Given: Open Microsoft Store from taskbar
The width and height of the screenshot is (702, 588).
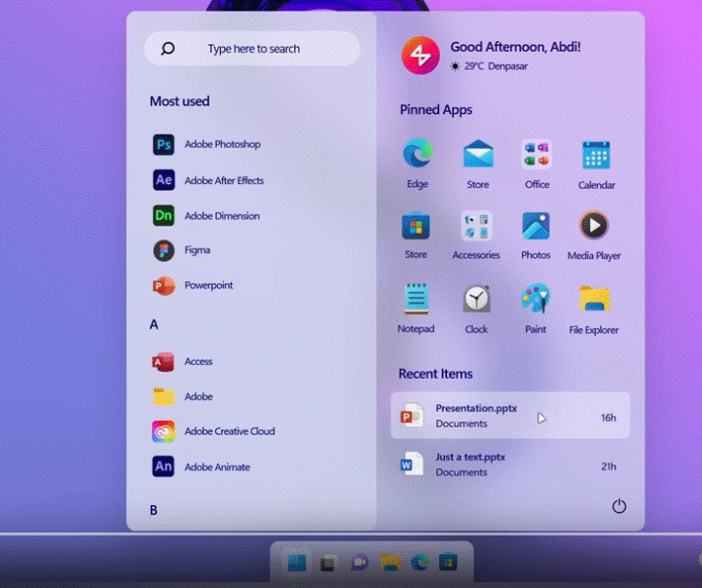Looking at the screenshot, I should pyautogui.click(x=448, y=563).
